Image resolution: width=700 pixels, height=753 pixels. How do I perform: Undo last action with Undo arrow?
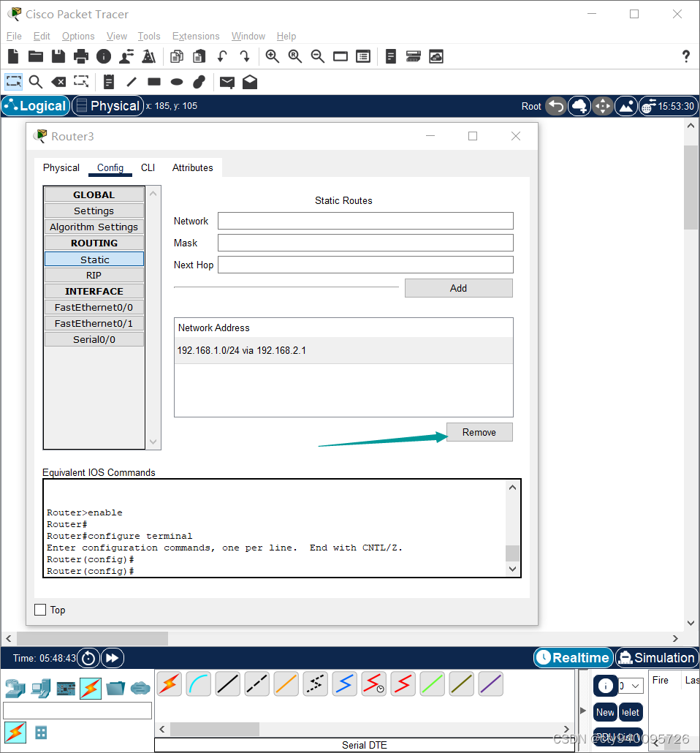pos(222,57)
